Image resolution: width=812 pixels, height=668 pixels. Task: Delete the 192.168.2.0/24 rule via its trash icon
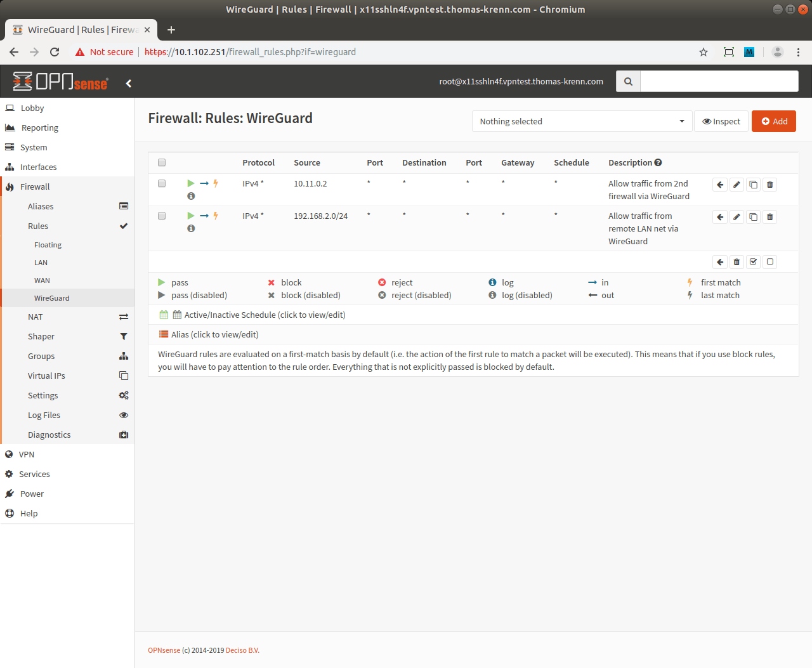[x=769, y=217]
